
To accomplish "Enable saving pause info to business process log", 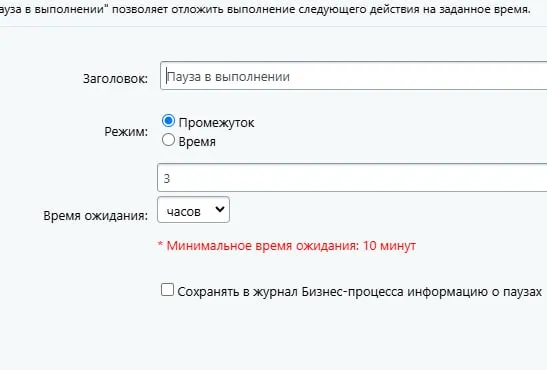I will [167, 289].
